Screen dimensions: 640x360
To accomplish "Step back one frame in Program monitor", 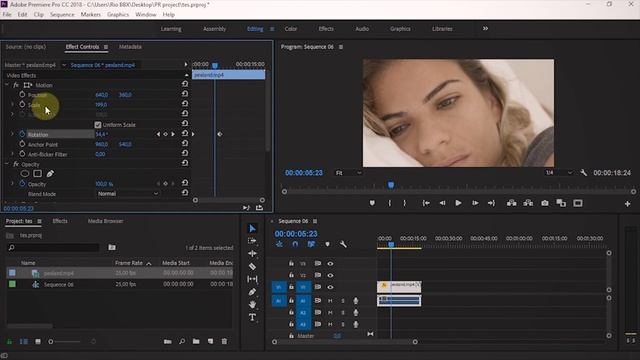I will point(442,203).
